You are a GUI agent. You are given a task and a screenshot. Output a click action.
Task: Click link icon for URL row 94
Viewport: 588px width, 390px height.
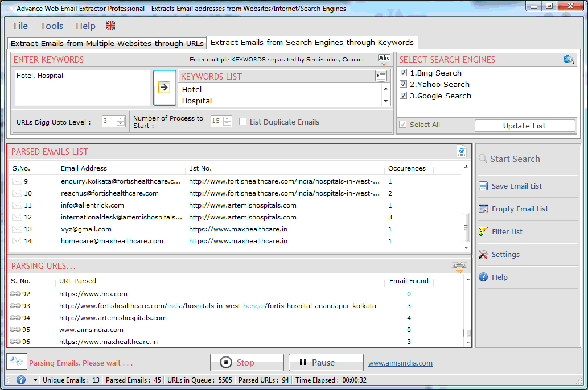[15, 318]
